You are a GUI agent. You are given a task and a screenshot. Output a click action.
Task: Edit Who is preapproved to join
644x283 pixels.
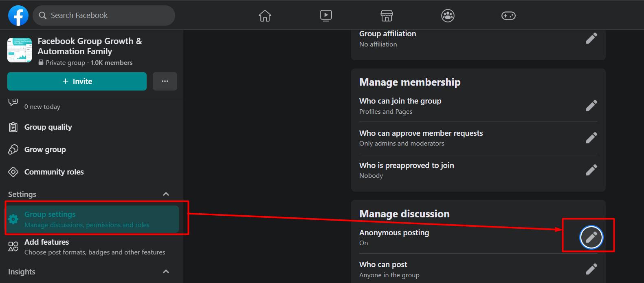point(591,170)
